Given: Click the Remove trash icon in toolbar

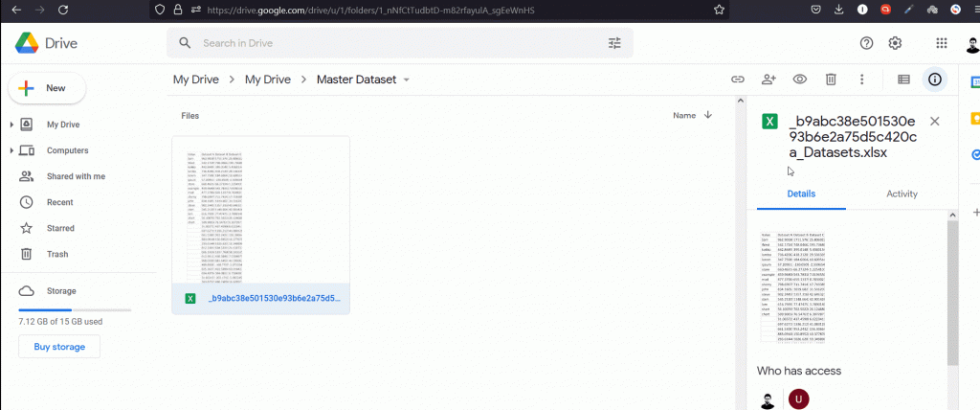Looking at the screenshot, I should pos(832,80).
